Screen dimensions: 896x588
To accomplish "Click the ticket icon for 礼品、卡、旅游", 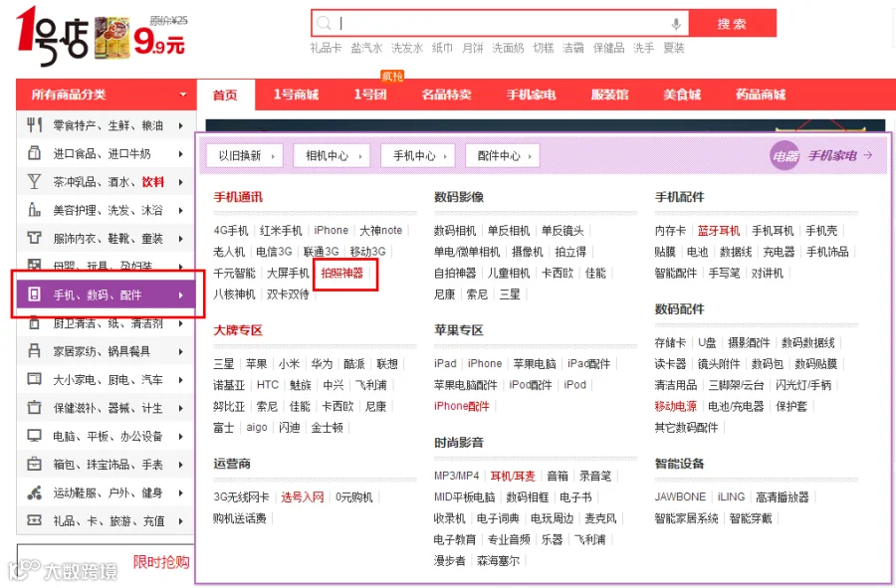I will pyautogui.click(x=34, y=520).
